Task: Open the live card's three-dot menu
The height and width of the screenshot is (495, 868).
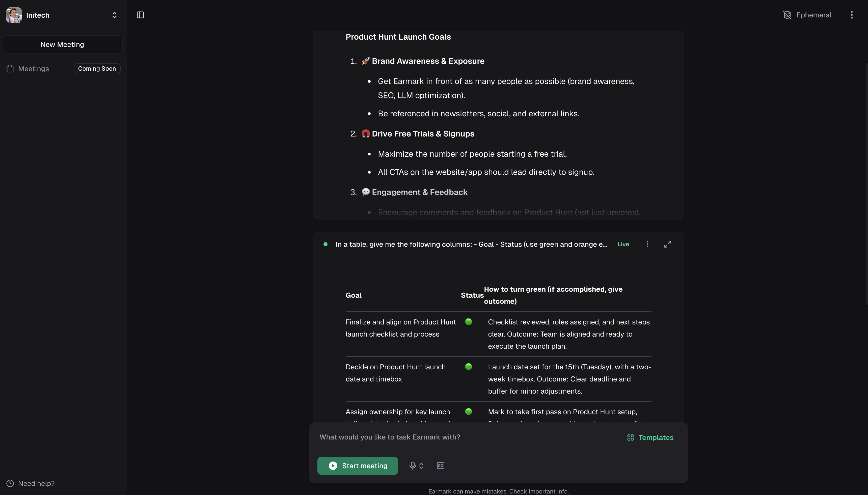Action: pos(647,244)
